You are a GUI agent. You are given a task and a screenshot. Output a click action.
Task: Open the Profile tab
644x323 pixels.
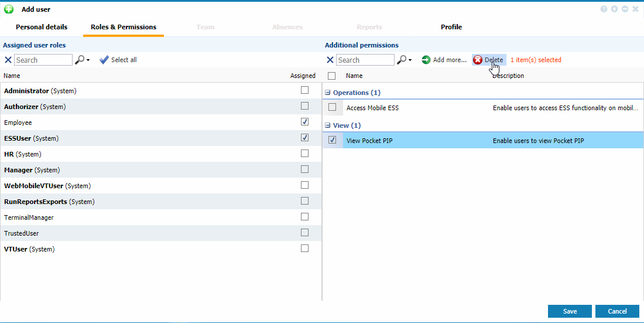point(451,27)
